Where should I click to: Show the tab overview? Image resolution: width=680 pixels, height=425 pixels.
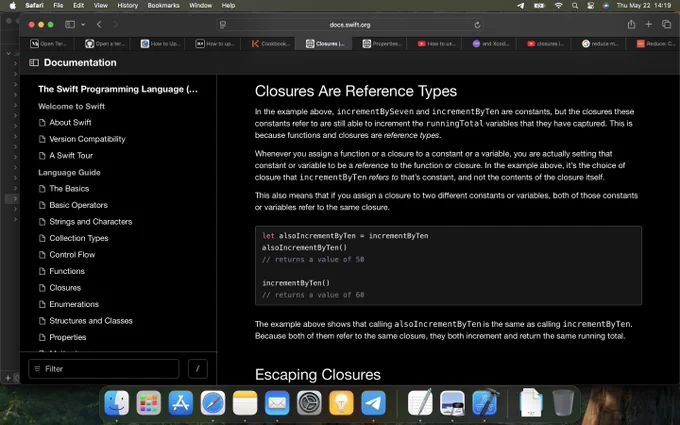point(666,25)
